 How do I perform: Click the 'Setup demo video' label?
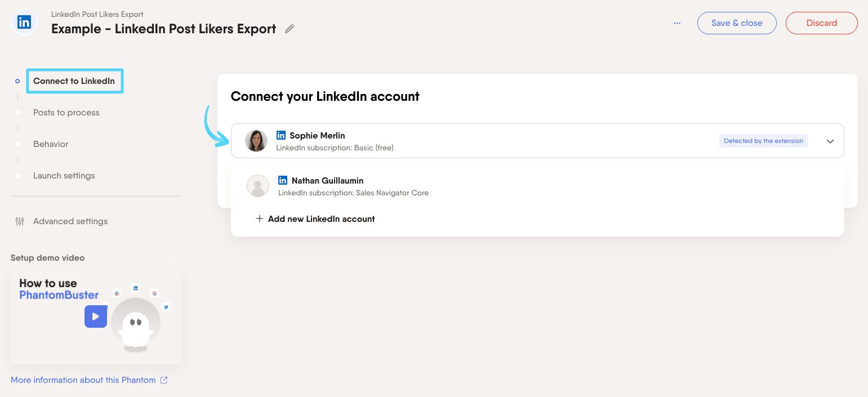[x=48, y=258]
